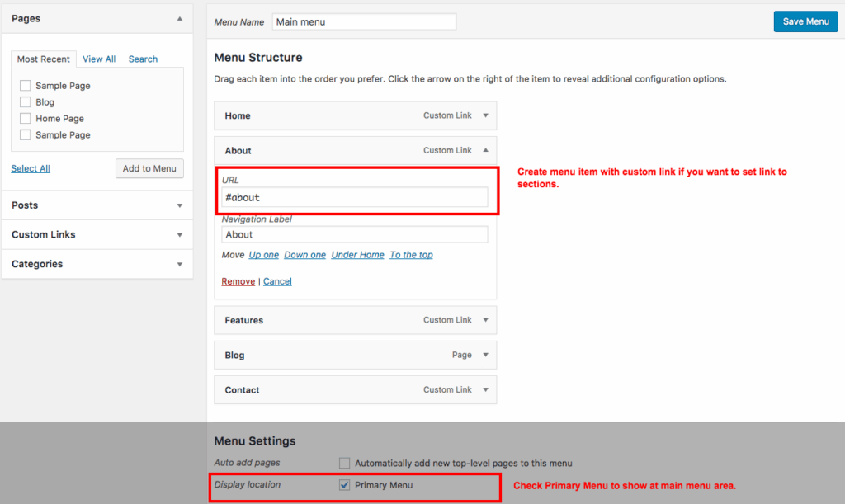Move About item Under Home
Screen dimensions: 845x504
[358, 255]
